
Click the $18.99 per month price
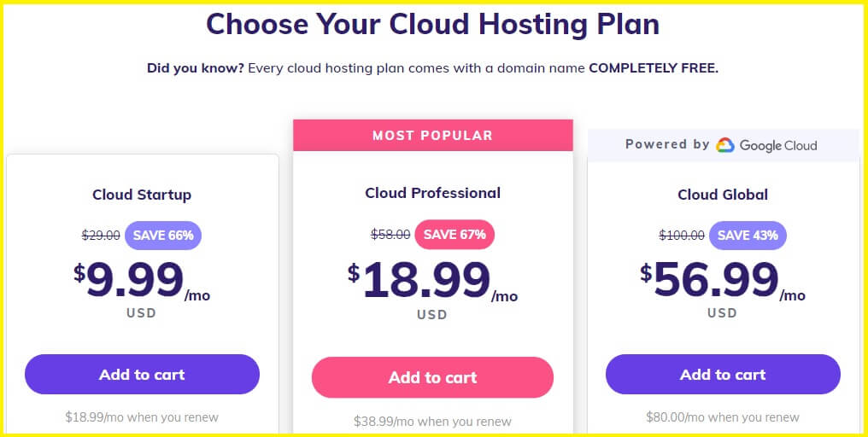pyautogui.click(x=433, y=281)
